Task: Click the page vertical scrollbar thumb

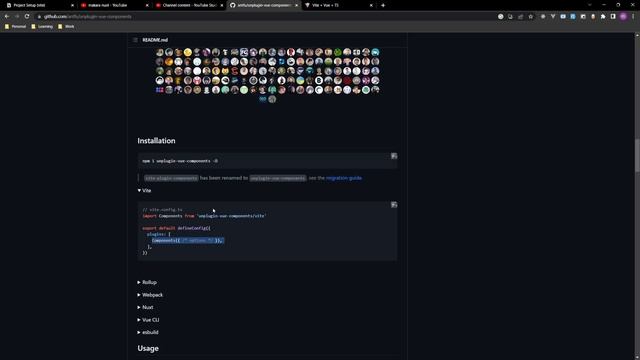Action: coord(637,155)
